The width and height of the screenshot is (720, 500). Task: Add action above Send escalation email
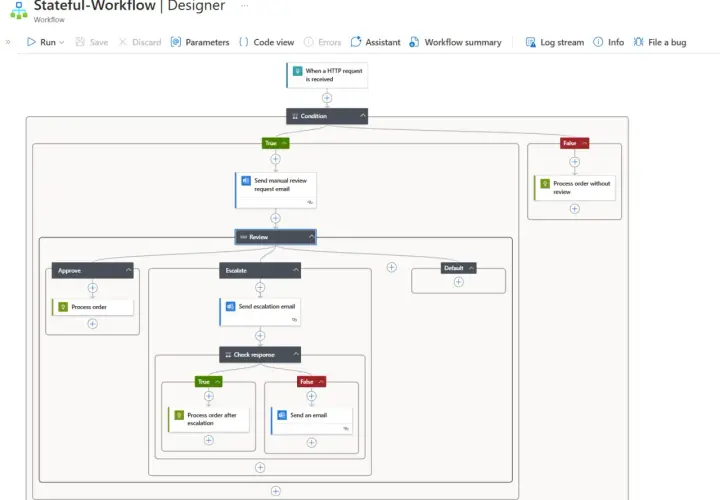(x=260, y=287)
